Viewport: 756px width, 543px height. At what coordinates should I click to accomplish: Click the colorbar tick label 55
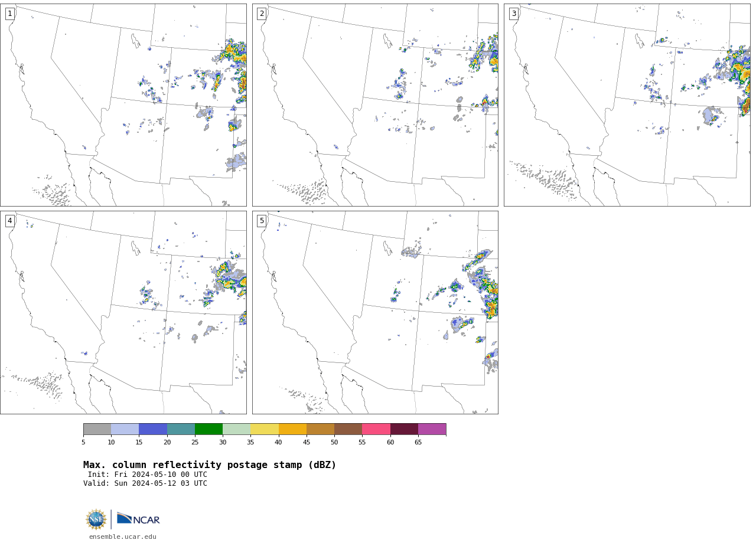[362, 442]
